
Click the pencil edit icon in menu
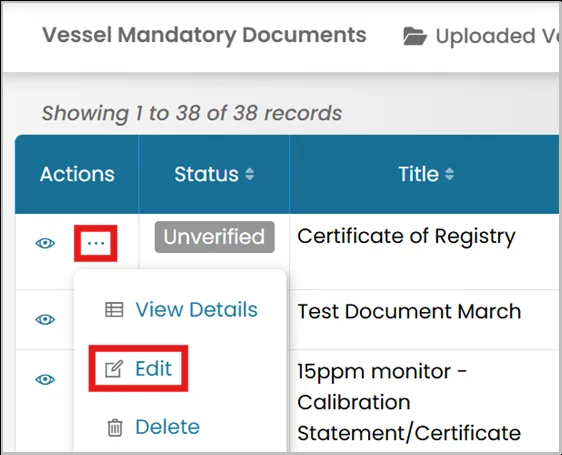click(114, 369)
